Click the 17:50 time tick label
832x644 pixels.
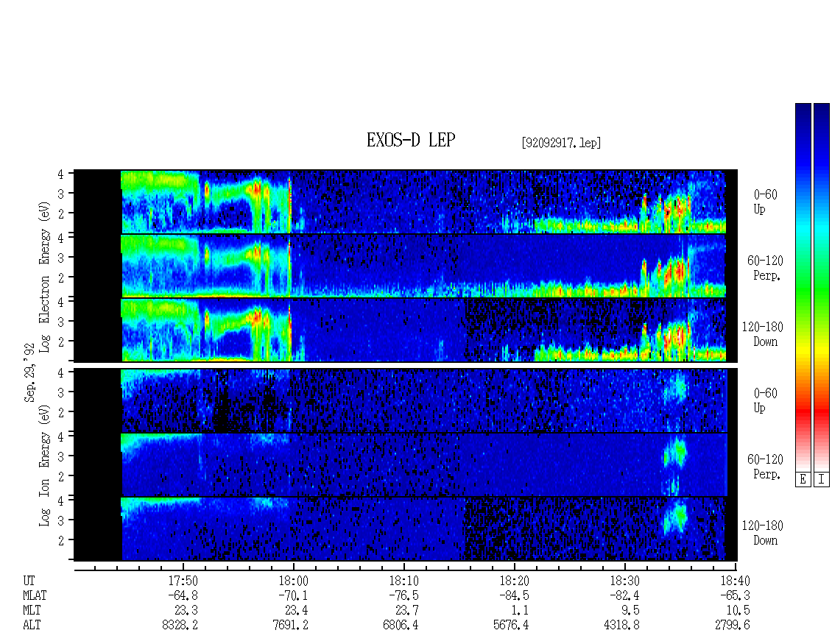click(183, 581)
